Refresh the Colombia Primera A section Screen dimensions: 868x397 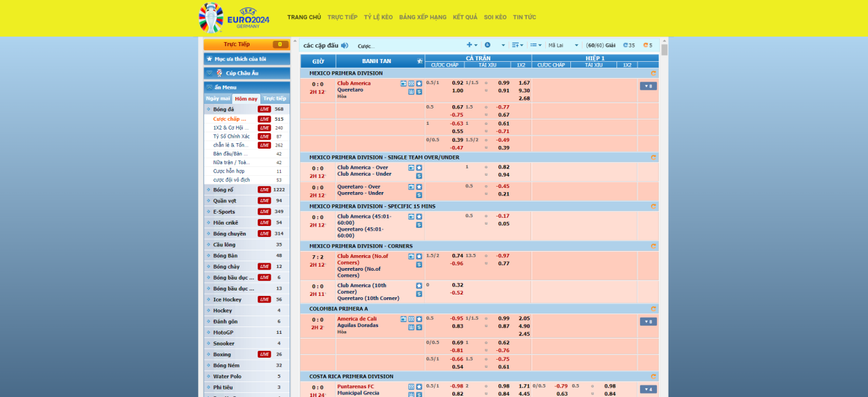(x=653, y=309)
